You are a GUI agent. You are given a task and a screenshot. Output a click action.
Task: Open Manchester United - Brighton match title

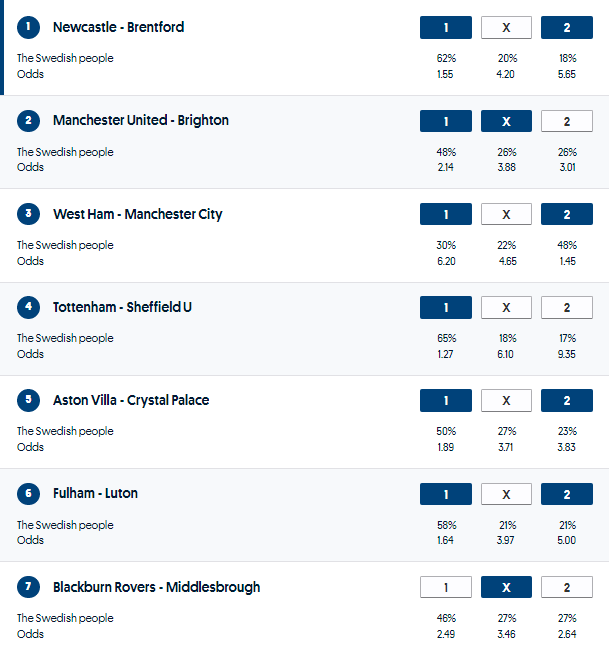click(x=140, y=120)
